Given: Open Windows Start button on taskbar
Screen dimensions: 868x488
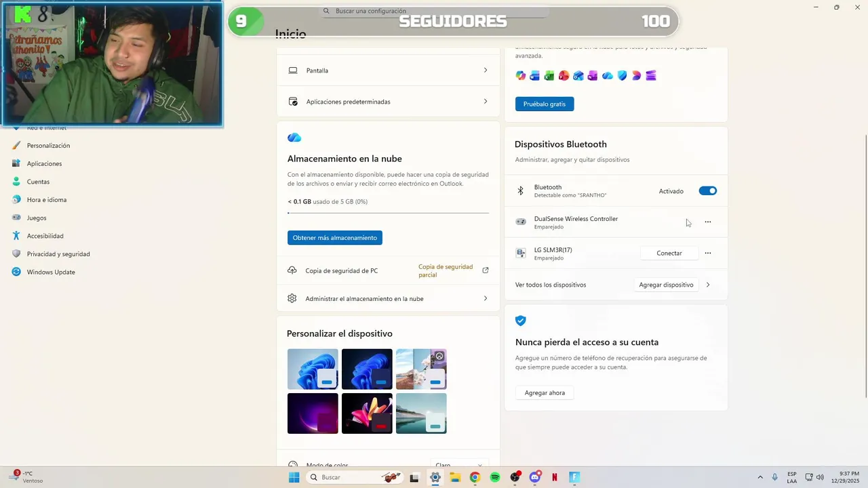Looking at the screenshot, I should click(x=294, y=477).
